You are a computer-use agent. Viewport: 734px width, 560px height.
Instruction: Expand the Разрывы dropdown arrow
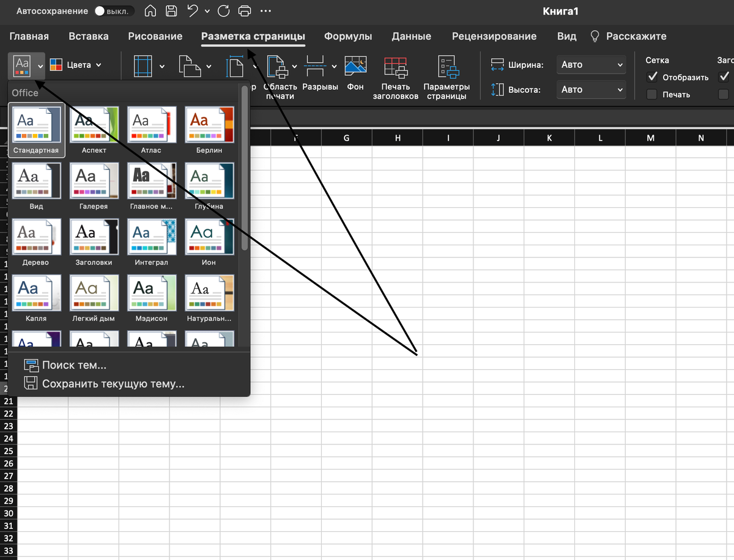click(333, 66)
